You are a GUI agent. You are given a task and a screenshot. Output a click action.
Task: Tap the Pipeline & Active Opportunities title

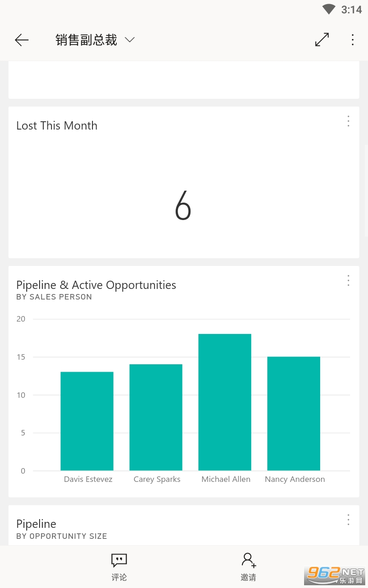pos(96,285)
